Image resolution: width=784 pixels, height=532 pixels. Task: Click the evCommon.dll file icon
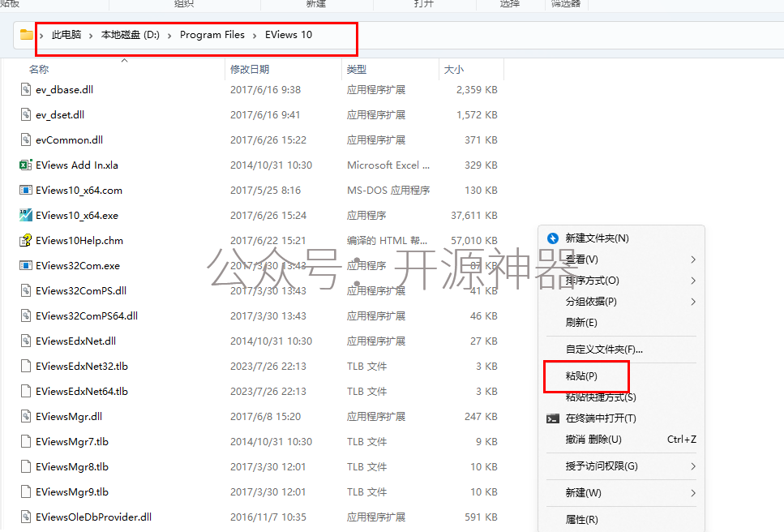pos(26,139)
